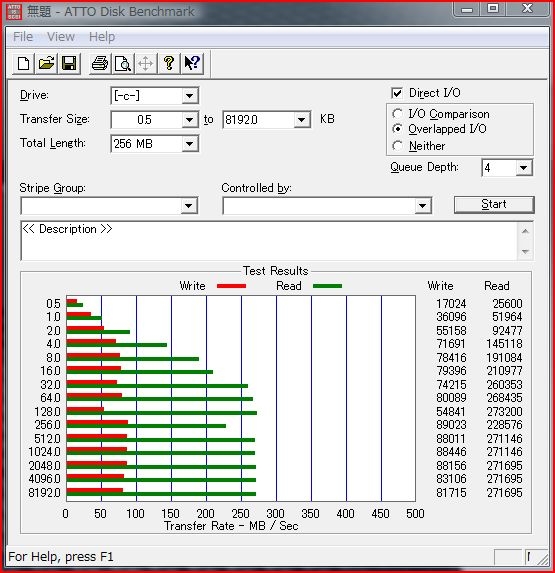Start the benchmark with the Start button

click(494, 204)
